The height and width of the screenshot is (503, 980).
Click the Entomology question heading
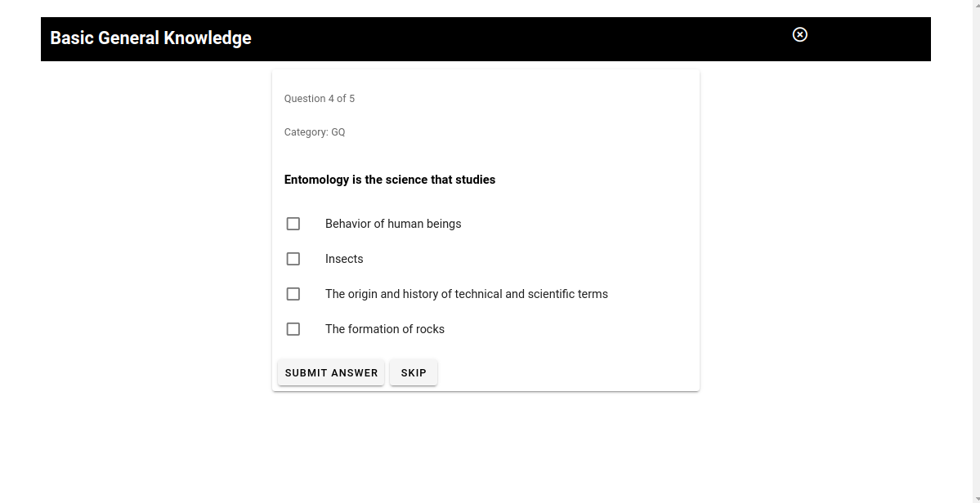click(389, 180)
